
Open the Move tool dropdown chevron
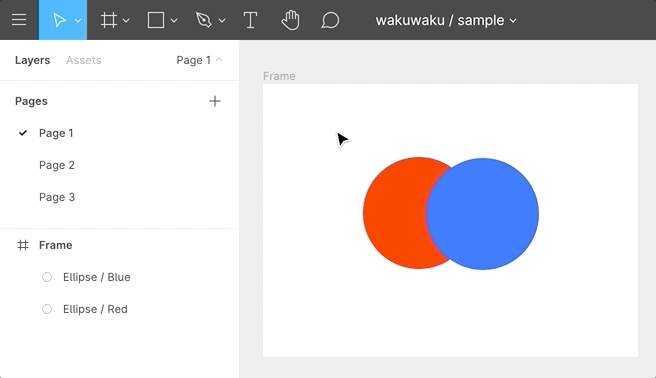[x=78, y=20]
